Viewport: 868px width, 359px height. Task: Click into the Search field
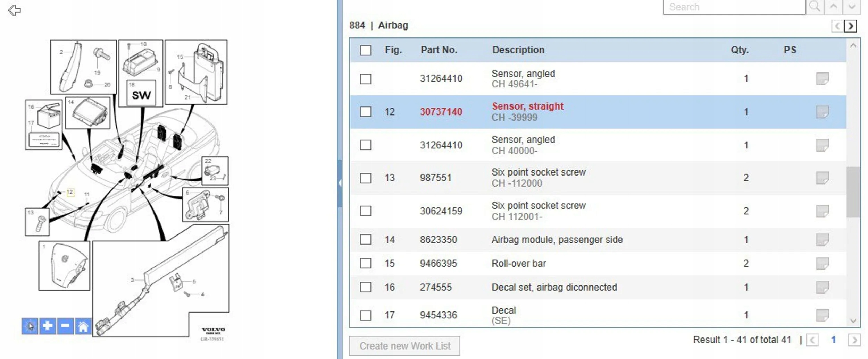point(733,7)
